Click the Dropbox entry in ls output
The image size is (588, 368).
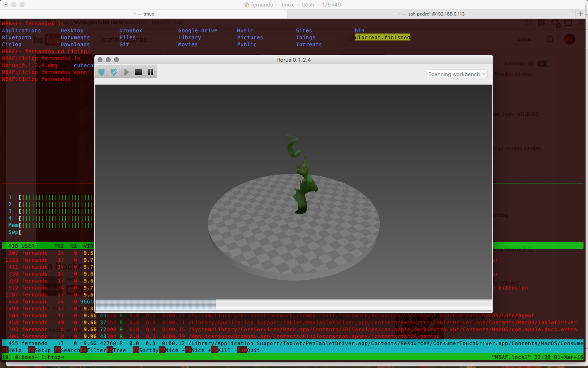pos(131,31)
